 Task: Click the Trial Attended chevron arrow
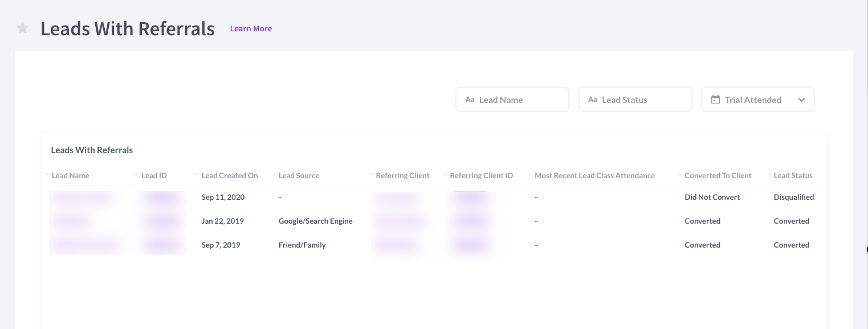point(801,100)
